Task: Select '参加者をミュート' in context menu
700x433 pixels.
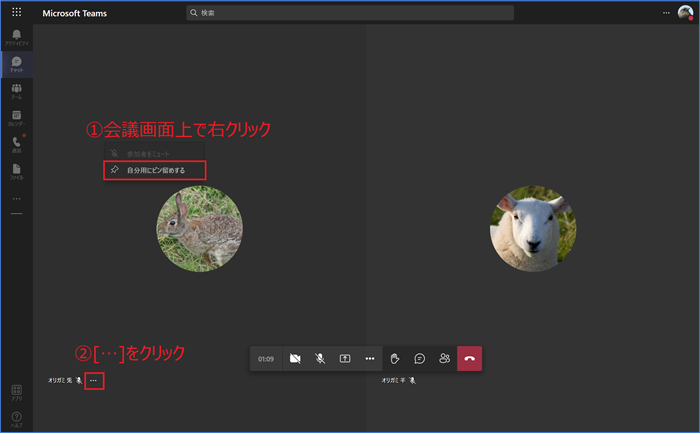Action: click(155, 154)
